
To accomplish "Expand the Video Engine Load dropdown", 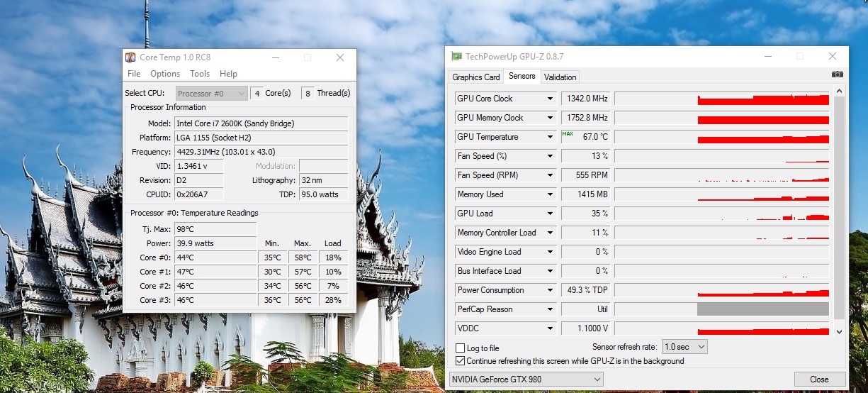I will (x=550, y=252).
